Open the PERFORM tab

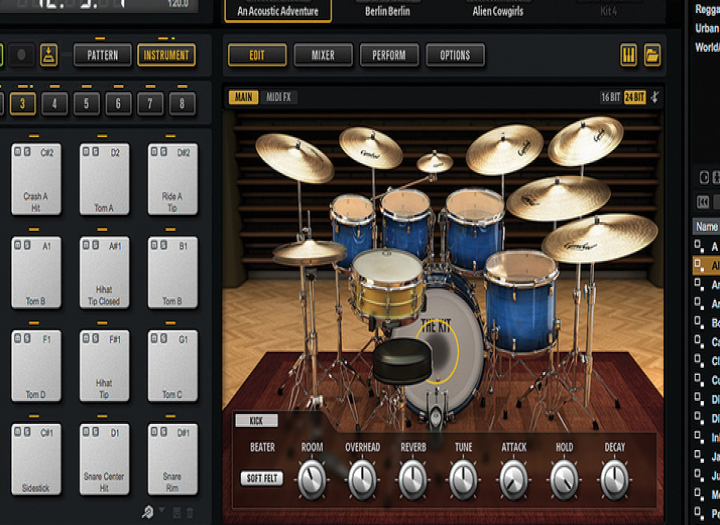tap(389, 55)
